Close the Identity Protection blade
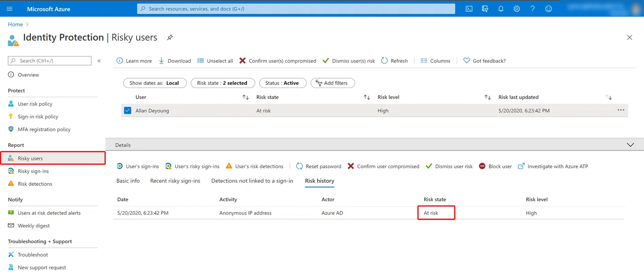 tap(630, 37)
